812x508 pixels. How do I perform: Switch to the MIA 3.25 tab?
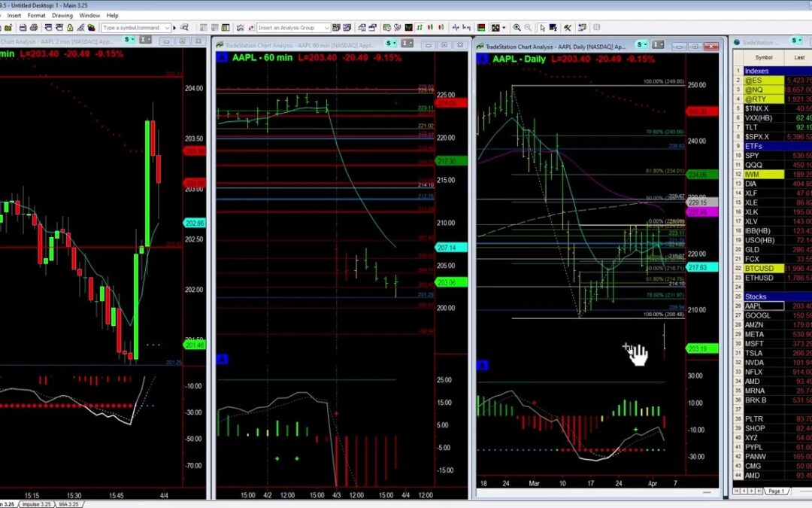68,503
